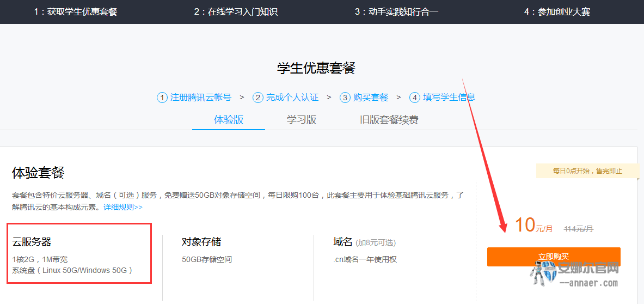Click circled number 2 step icon
The image size is (644, 304).
click(x=258, y=98)
